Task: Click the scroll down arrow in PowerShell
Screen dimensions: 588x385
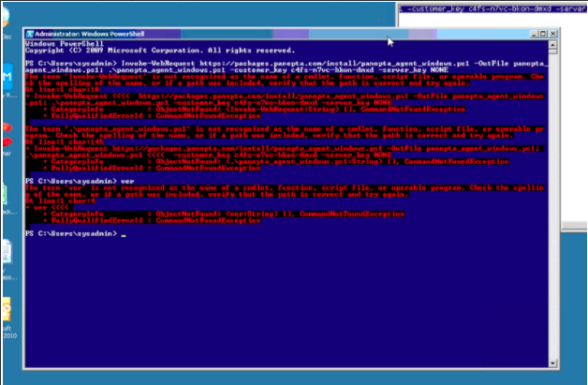Action: pyautogui.click(x=552, y=363)
